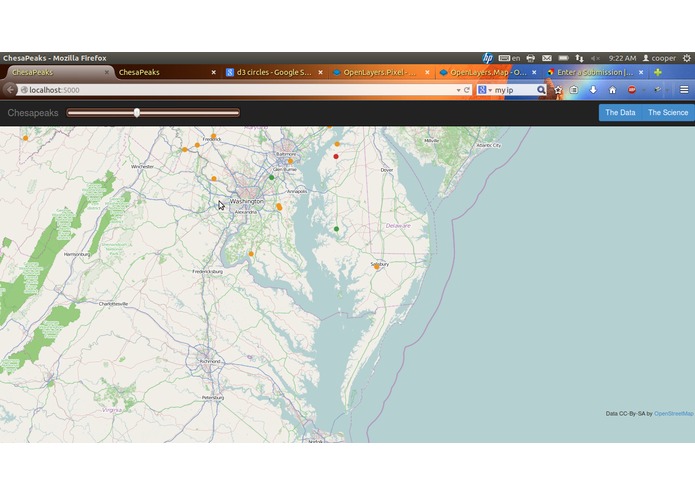695x494 pixels.
Task: Open the 9:22 AM clock menu
Action: (x=622, y=58)
